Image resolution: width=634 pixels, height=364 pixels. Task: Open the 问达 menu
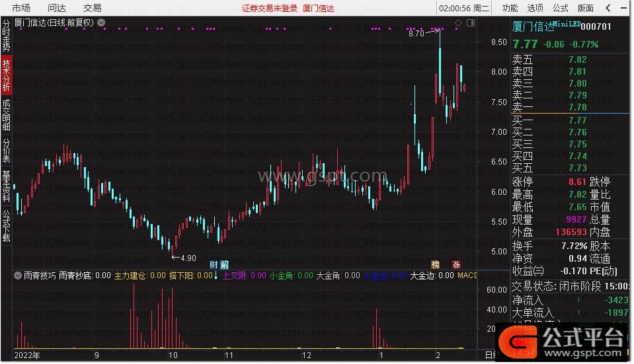click(x=57, y=8)
